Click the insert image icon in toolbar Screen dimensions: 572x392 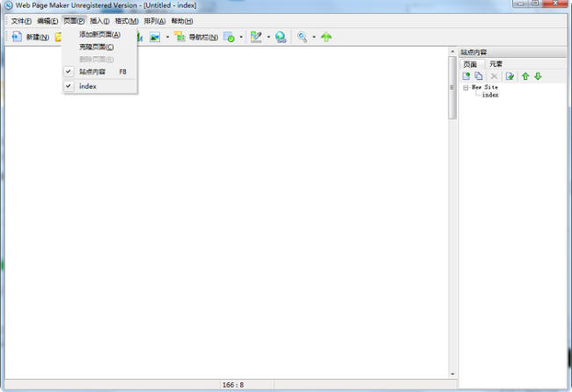pos(155,37)
